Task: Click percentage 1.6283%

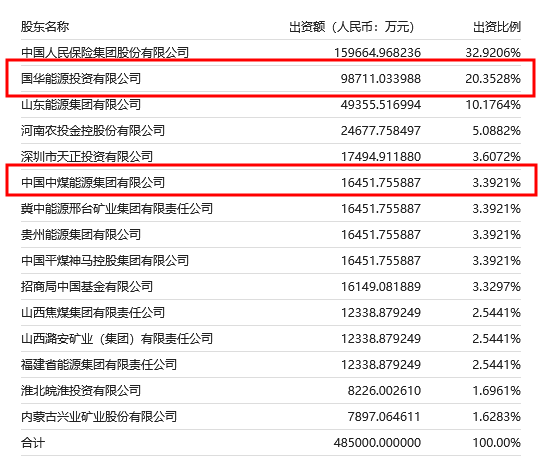Action: (496, 417)
